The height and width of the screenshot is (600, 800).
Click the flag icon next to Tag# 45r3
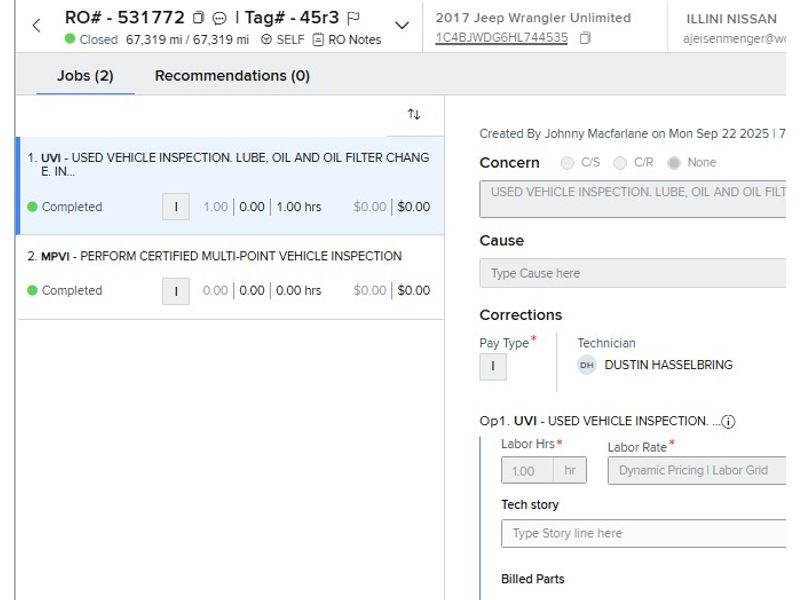click(353, 18)
